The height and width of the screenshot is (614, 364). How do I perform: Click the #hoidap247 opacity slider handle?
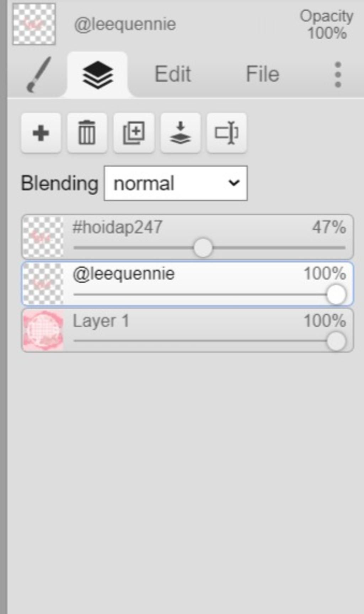coord(203,248)
